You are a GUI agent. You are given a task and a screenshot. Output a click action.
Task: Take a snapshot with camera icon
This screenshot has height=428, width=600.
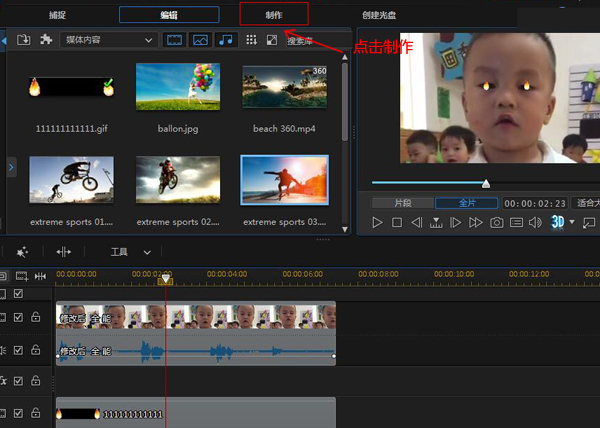[497, 223]
